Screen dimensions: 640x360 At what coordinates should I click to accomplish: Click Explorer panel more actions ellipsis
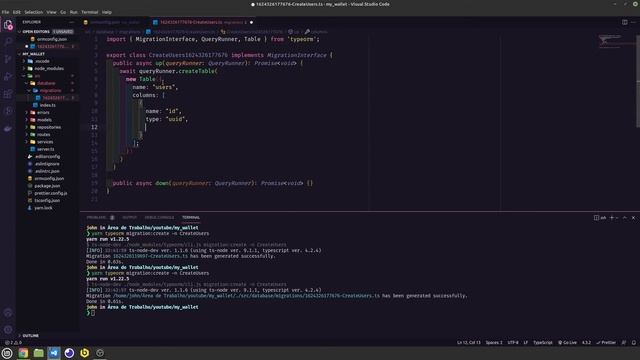[72, 22]
